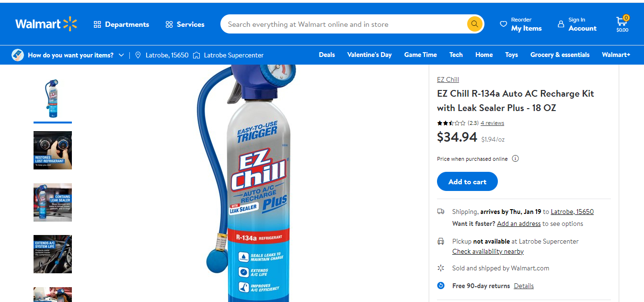Click "Check availability nearby" link
Viewport: 644px width, 302px height.
(488, 251)
